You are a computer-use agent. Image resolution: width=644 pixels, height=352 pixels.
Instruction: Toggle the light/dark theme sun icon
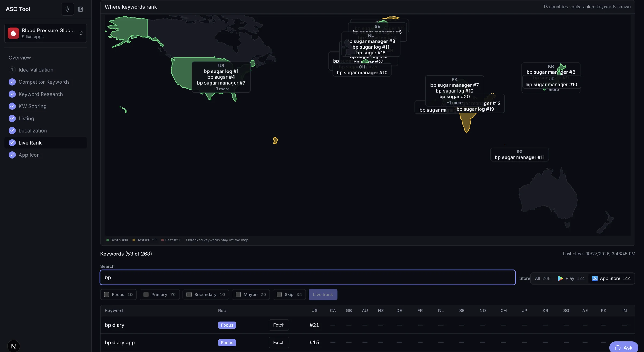click(x=67, y=9)
